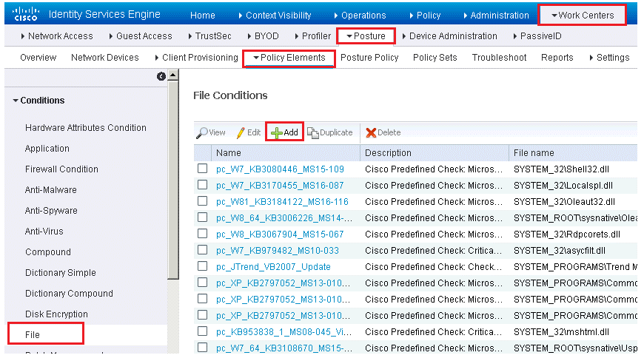Open the Operations dropdown menu
The image size is (644, 358).
pos(360,16)
